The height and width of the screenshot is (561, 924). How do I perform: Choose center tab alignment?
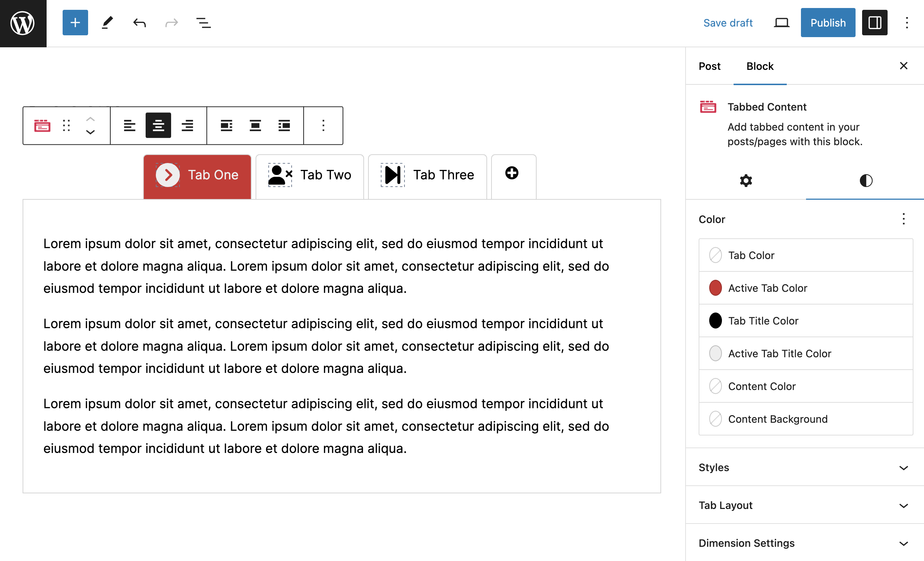[158, 126]
